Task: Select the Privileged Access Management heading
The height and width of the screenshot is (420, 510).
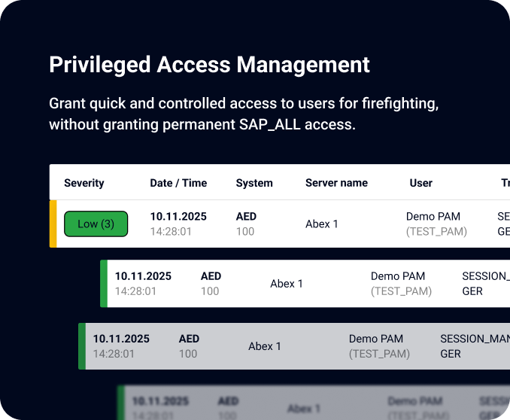Action: [x=209, y=65]
